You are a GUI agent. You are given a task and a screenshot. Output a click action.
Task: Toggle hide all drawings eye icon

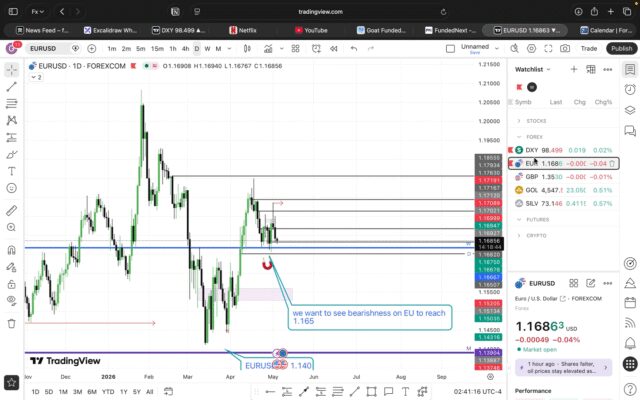pos(11,301)
